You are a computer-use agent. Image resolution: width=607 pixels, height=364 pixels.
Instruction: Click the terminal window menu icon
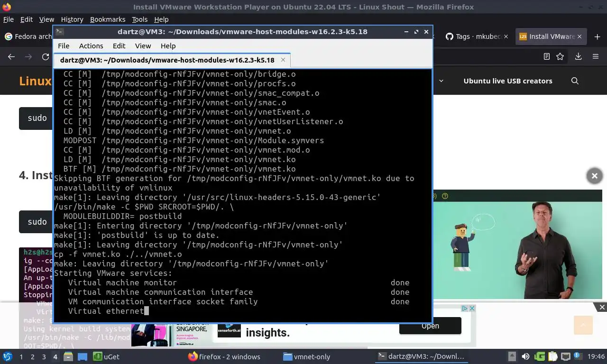click(x=60, y=32)
